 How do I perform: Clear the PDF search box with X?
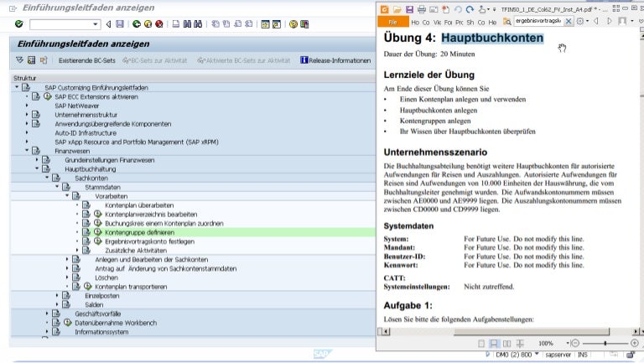568,22
